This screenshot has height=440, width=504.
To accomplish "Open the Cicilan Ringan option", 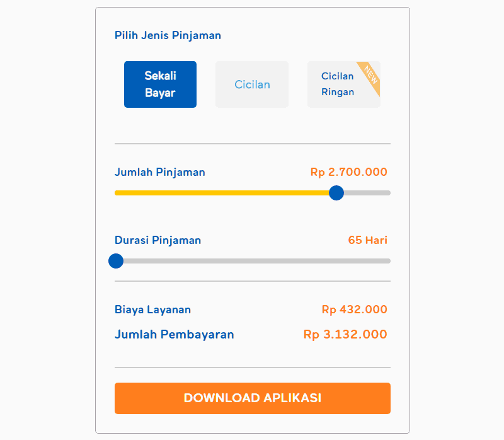I will click(x=338, y=84).
